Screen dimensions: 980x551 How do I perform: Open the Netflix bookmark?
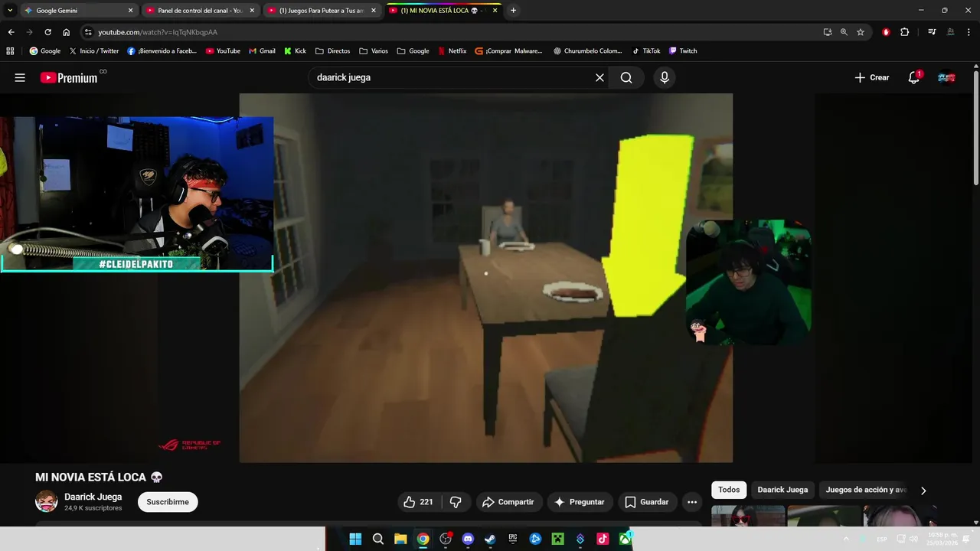tap(452, 51)
